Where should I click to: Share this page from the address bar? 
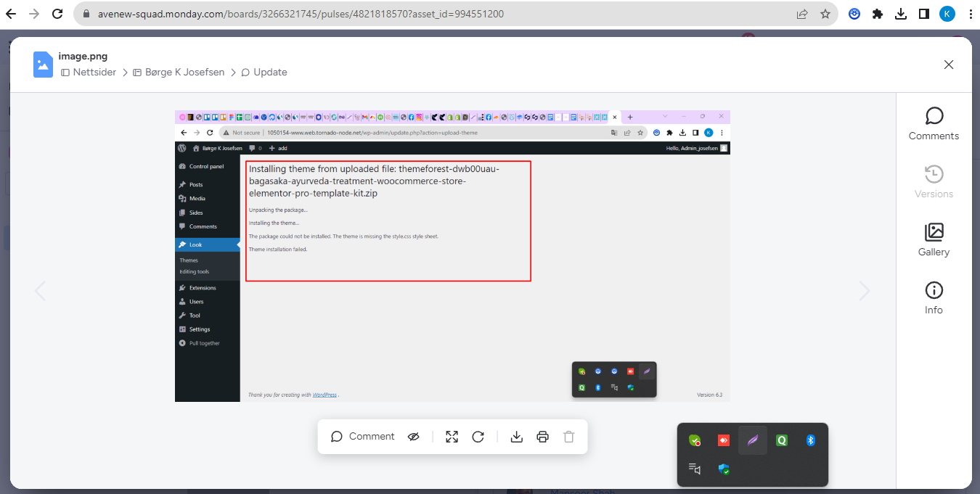coord(802,14)
